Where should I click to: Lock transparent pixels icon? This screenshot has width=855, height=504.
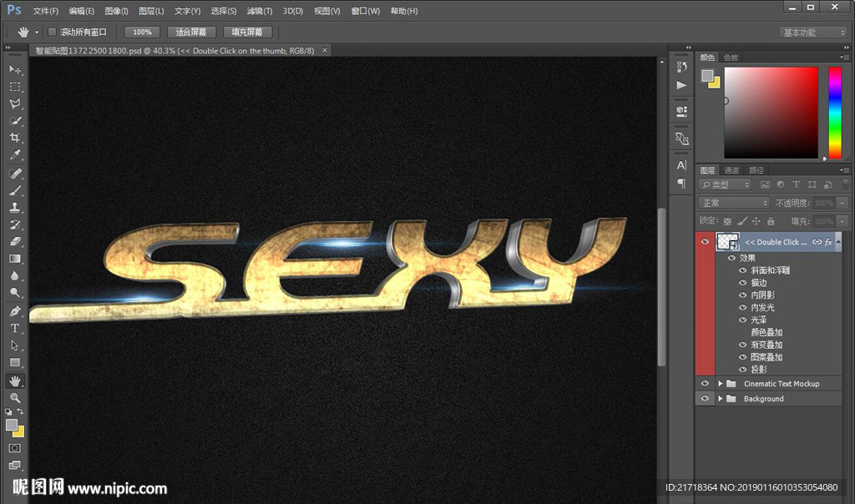pyautogui.click(x=727, y=221)
